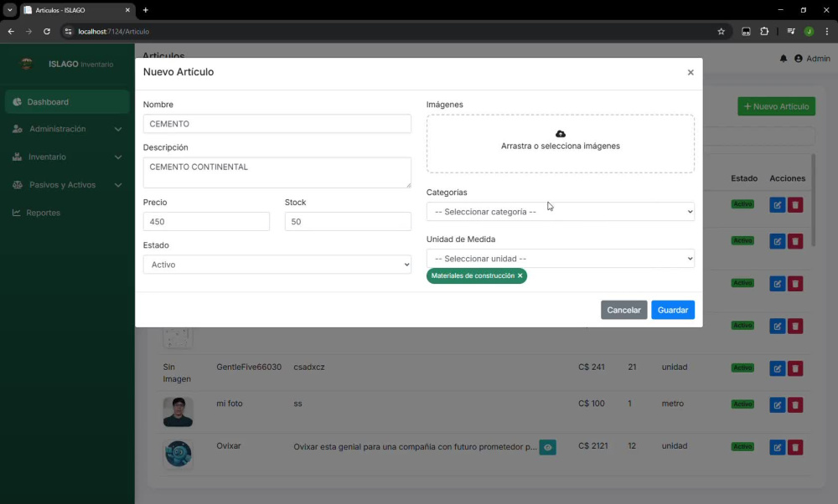Edit the GentleFive66030 article
This screenshot has height=504, width=838.
(x=777, y=368)
